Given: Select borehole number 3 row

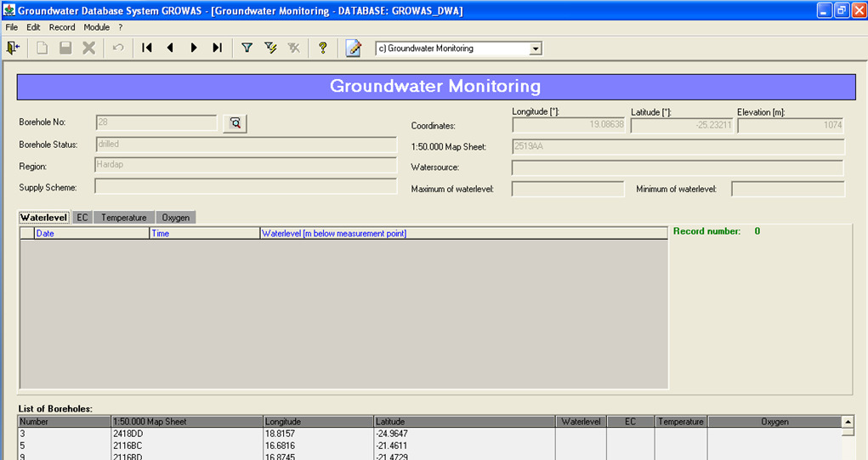Looking at the screenshot, I should pyautogui.click(x=65, y=433).
